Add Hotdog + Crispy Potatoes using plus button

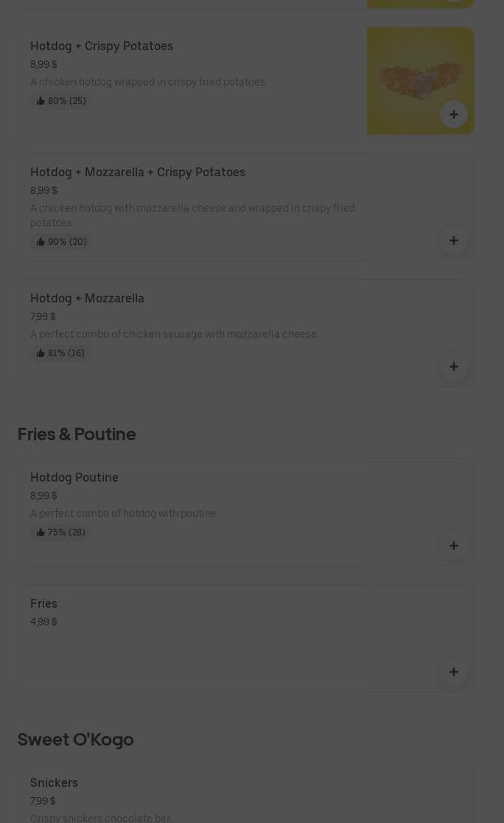[453, 114]
